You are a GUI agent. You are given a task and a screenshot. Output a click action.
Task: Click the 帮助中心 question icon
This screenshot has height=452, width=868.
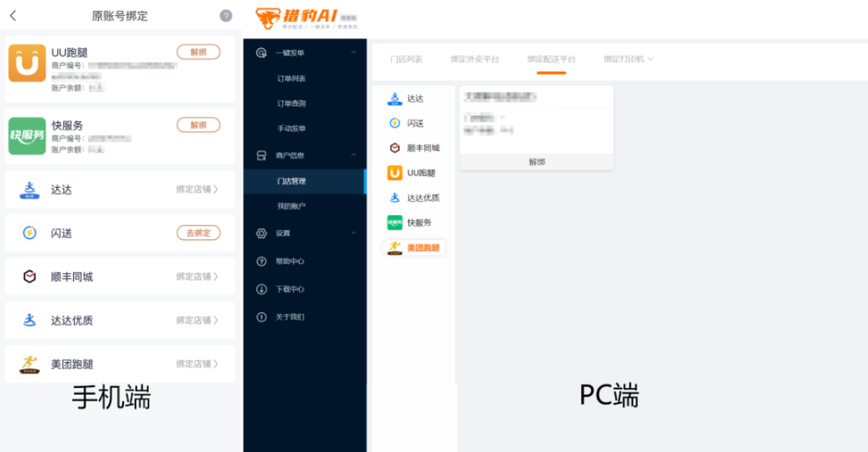tap(261, 261)
